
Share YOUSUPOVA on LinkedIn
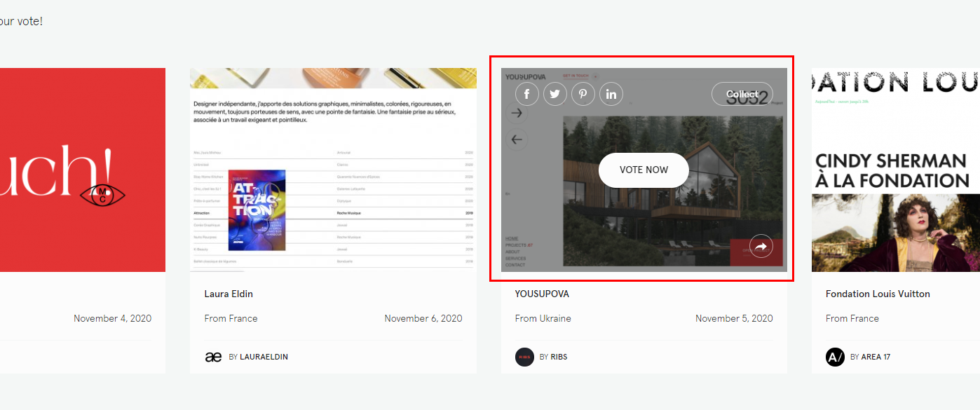(611, 94)
